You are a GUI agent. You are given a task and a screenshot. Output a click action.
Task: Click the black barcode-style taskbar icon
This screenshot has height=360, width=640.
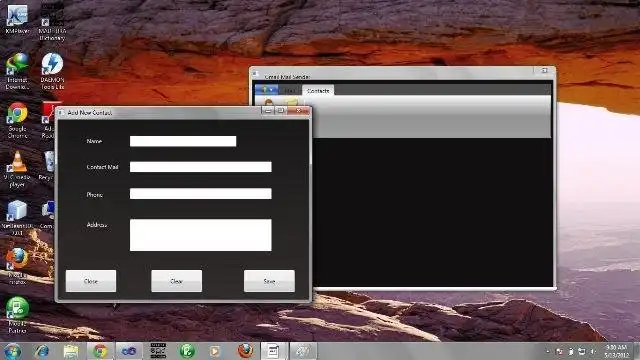[x=158, y=351]
